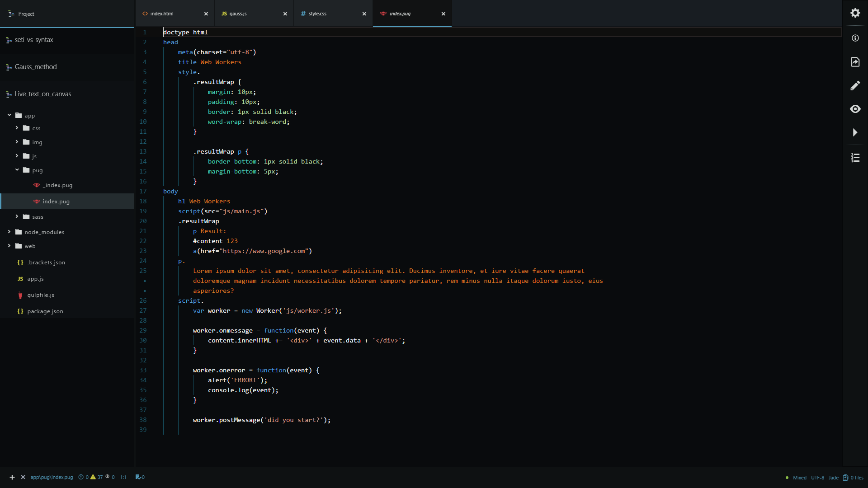Expand the css folder
Screen dimensions: 868x488
click(17, 128)
